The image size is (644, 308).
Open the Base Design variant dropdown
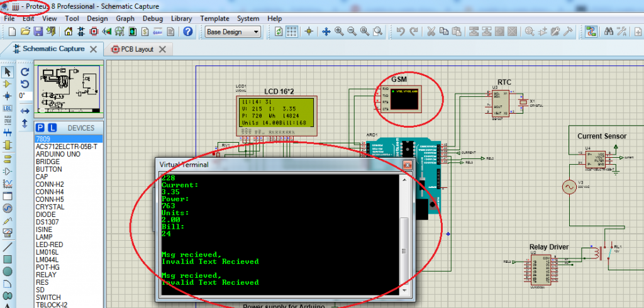(233, 31)
